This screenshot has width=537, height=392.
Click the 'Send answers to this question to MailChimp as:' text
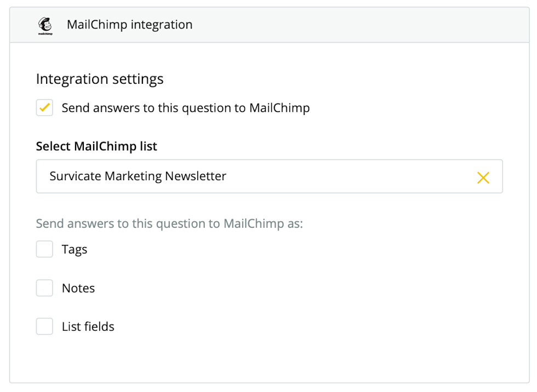tap(169, 224)
